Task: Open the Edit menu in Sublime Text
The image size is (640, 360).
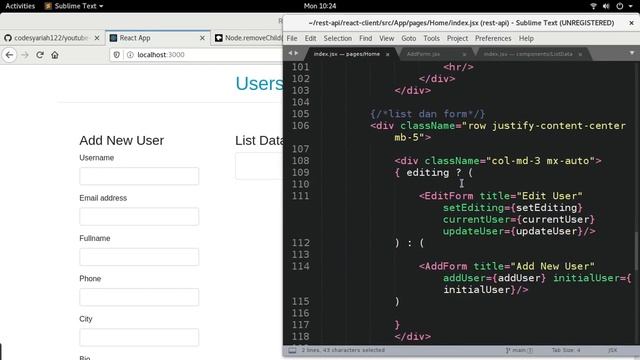Action: click(310, 38)
